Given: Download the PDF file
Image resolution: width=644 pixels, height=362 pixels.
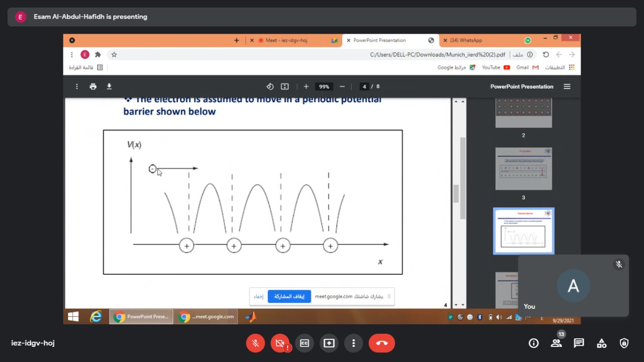Looking at the screenshot, I should pos(109,87).
